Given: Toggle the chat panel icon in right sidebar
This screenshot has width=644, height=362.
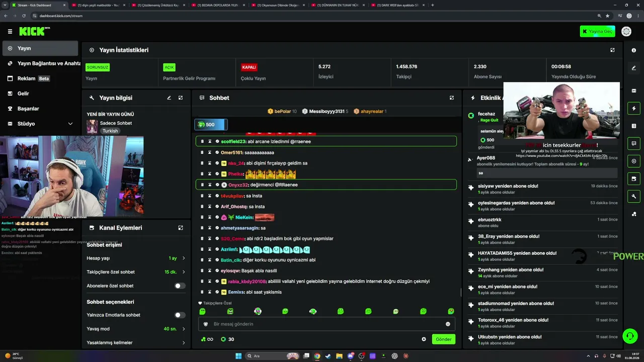Looking at the screenshot, I should (x=634, y=144).
